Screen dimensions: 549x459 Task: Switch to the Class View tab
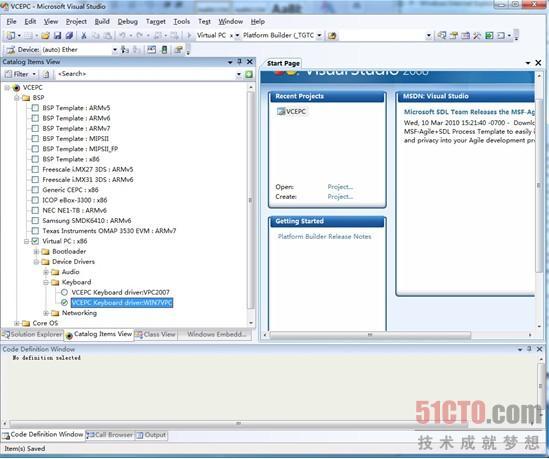156,334
